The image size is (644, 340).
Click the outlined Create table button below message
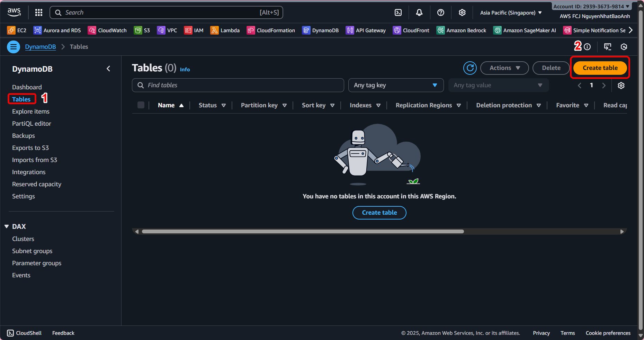(x=379, y=213)
